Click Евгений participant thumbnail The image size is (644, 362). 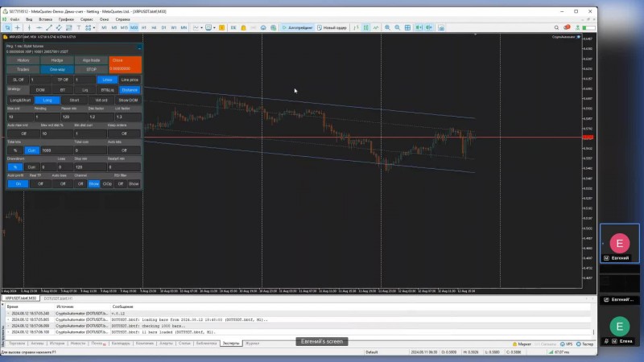coord(620,244)
